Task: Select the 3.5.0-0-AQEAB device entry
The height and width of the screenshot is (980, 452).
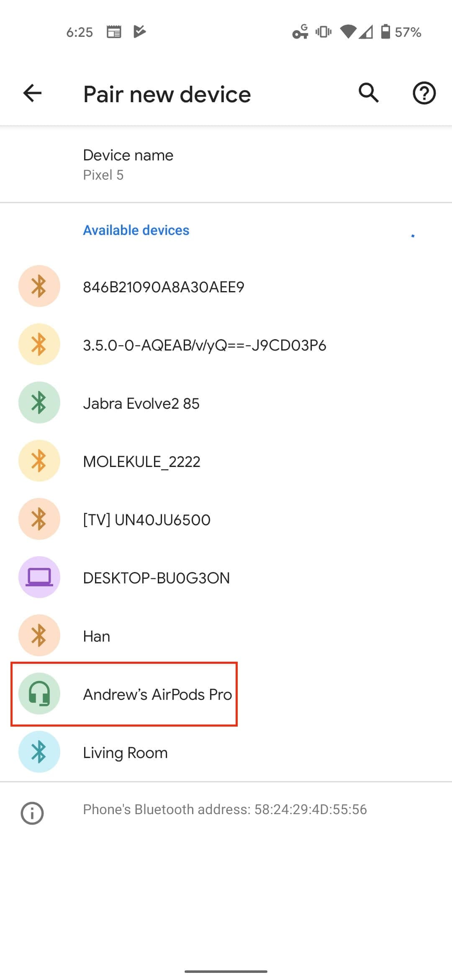Action: tap(226, 345)
